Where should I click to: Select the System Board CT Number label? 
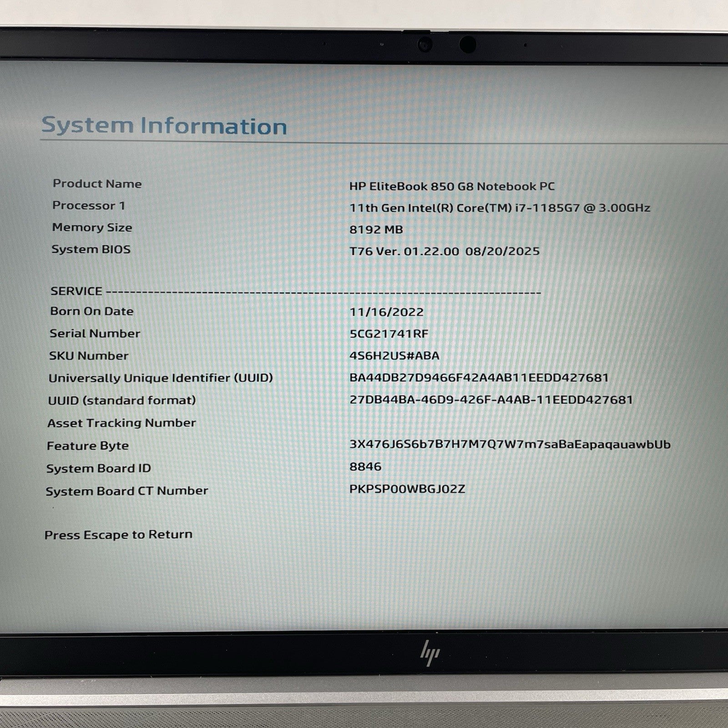127,491
